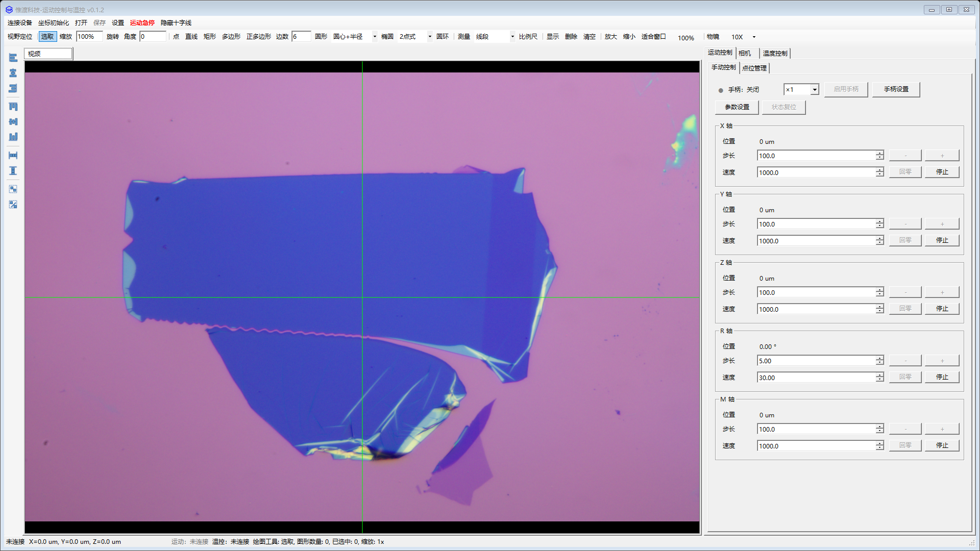Click the align horizontal center icon

pyautogui.click(x=13, y=73)
